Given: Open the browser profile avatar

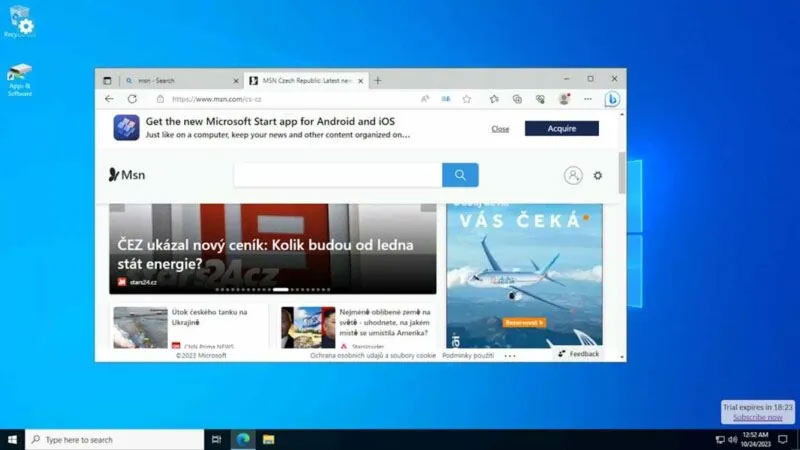Looking at the screenshot, I should pyautogui.click(x=564, y=99).
